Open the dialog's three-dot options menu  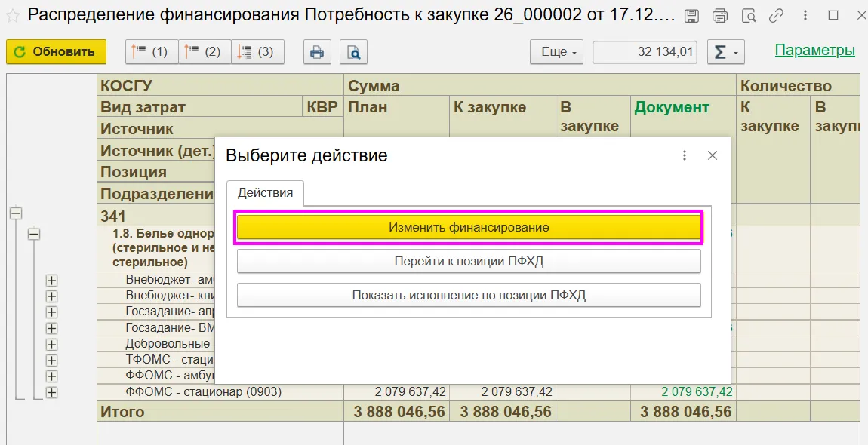coord(685,155)
